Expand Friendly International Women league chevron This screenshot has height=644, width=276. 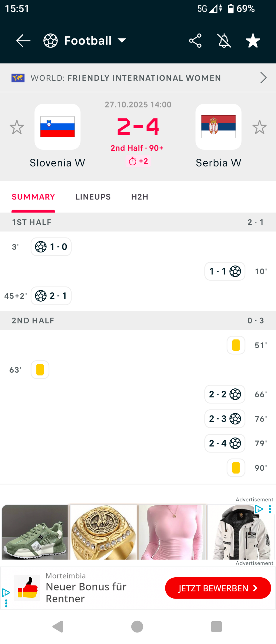(x=263, y=78)
